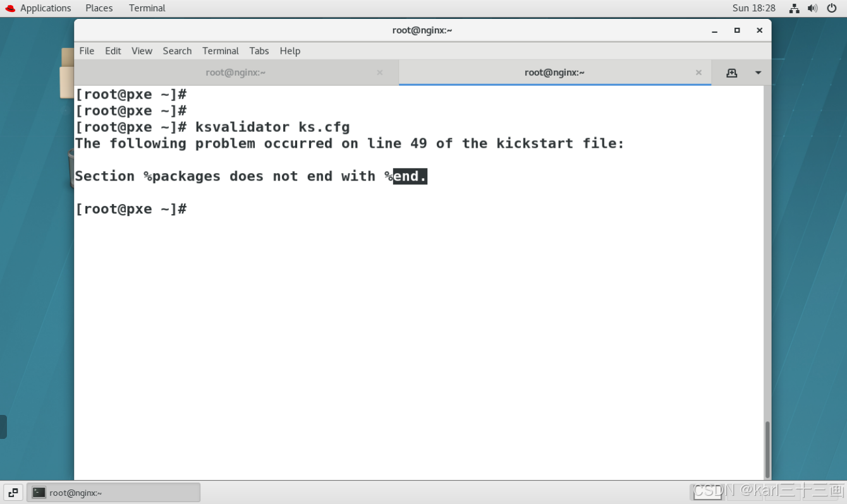Image resolution: width=847 pixels, height=504 pixels.
Task: Open the Applications menu in top bar
Action: point(46,8)
